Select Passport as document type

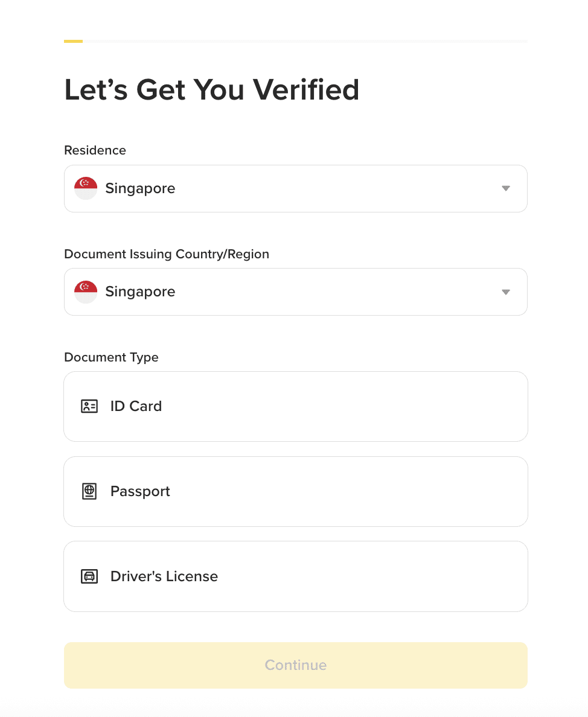click(295, 491)
